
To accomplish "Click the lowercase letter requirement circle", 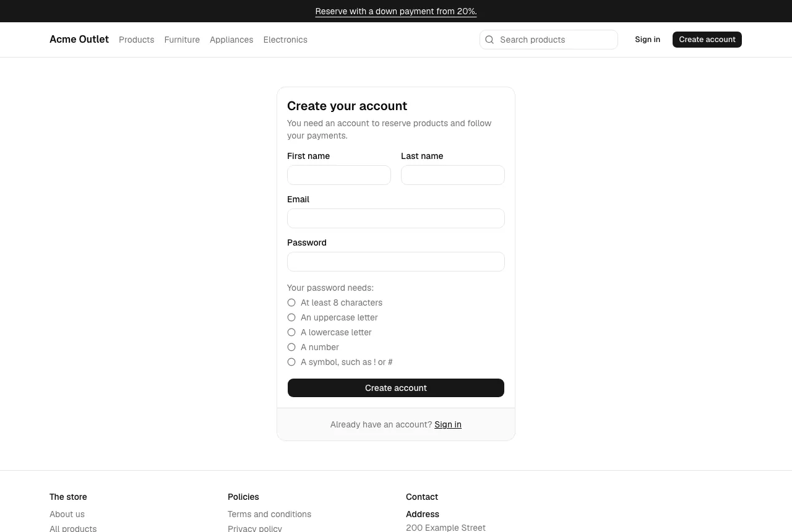I will (291, 332).
